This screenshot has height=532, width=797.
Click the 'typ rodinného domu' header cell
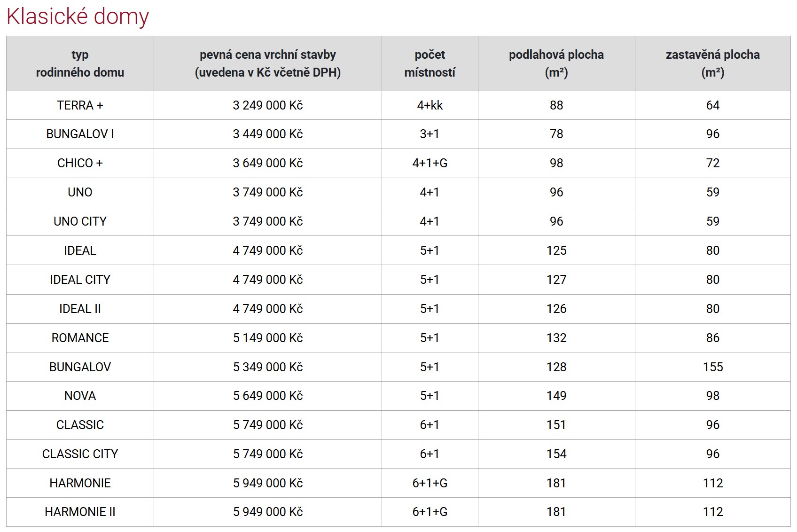tap(80, 63)
